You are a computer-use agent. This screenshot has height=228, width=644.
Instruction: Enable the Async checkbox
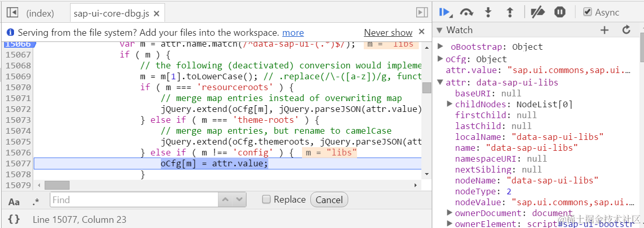(x=587, y=12)
